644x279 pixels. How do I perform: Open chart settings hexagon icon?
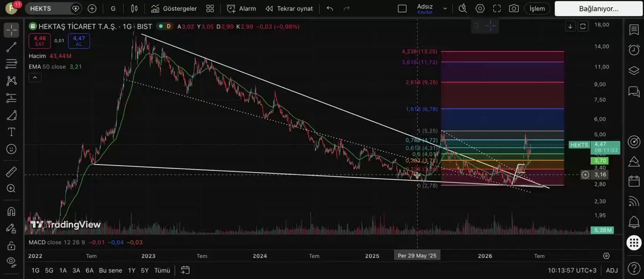(480, 8)
